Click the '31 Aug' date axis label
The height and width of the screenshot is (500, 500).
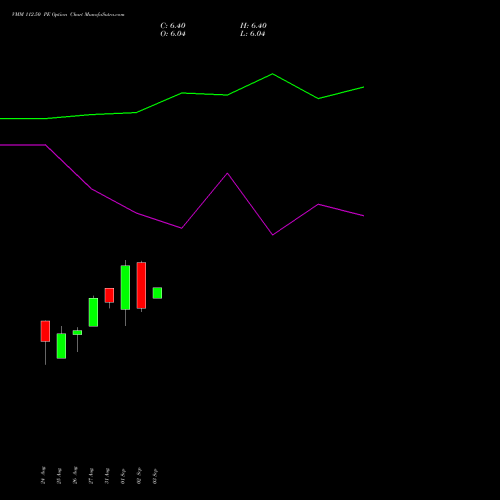pos(107,476)
